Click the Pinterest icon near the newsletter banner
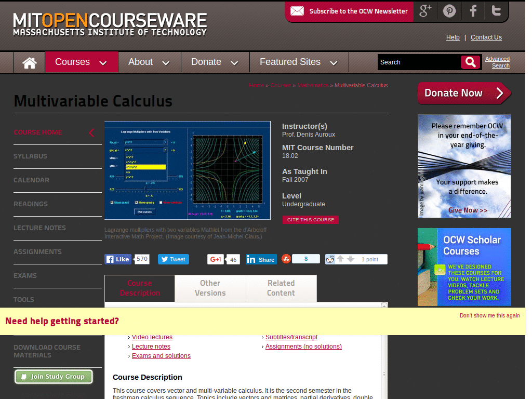 click(449, 11)
